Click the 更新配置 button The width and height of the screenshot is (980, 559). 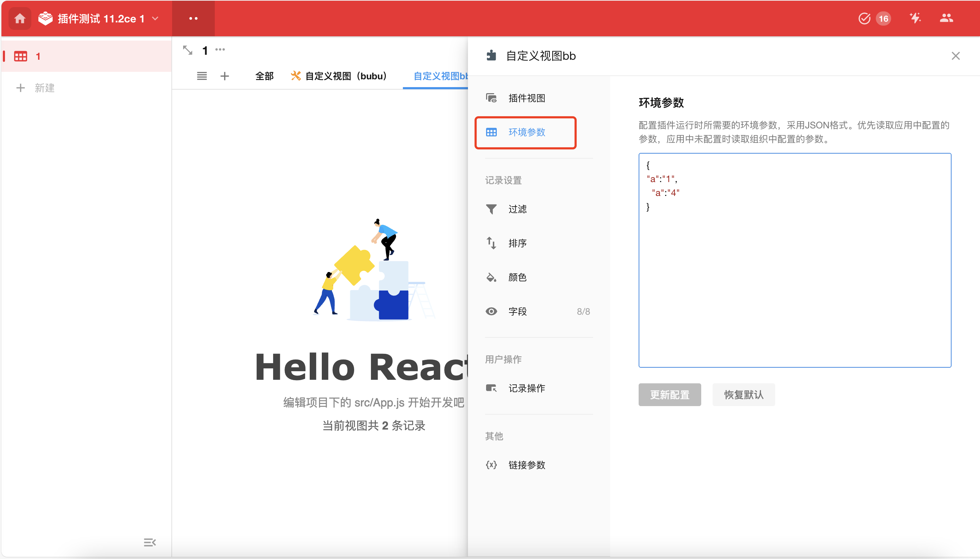click(x=670, y=395)
